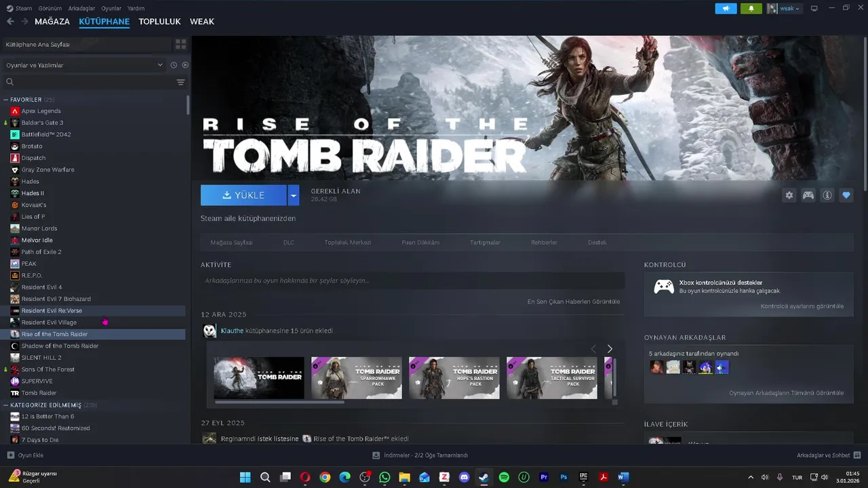Open Rehberler tab
The image size is (868, 488).
pos(544,243)
